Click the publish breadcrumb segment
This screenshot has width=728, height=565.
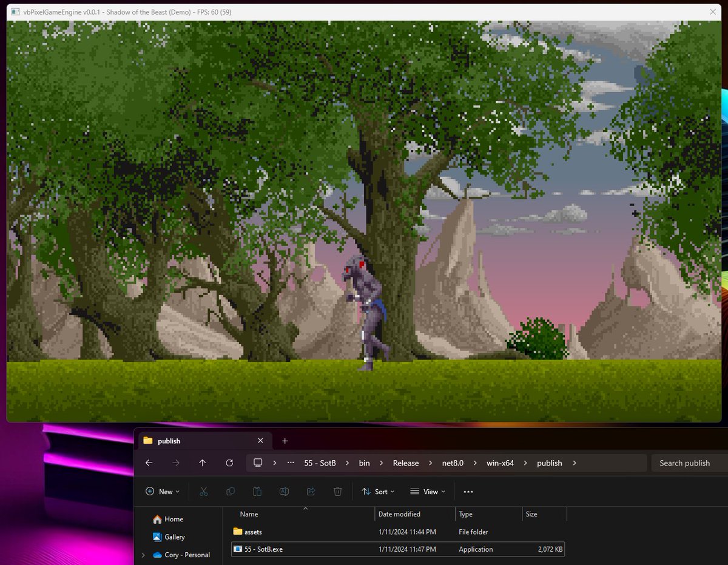tap(550, 463)
